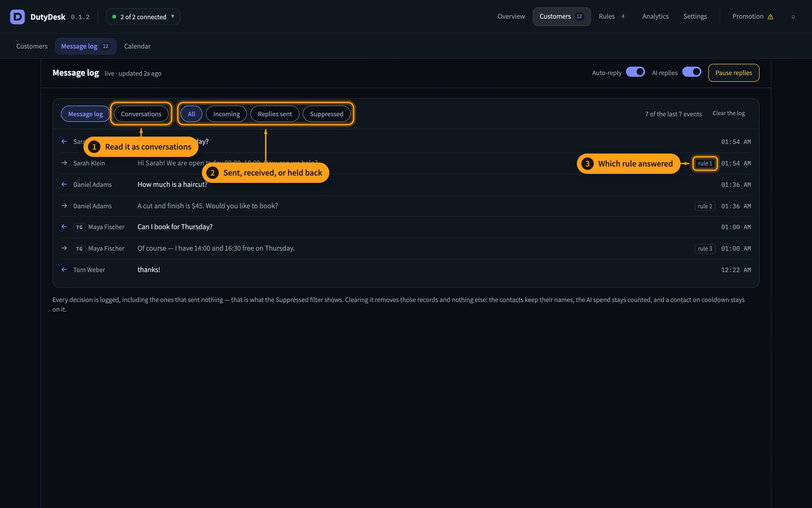Click the 01:00 AM timestamp beside rule 3

(x=736, y=249)
